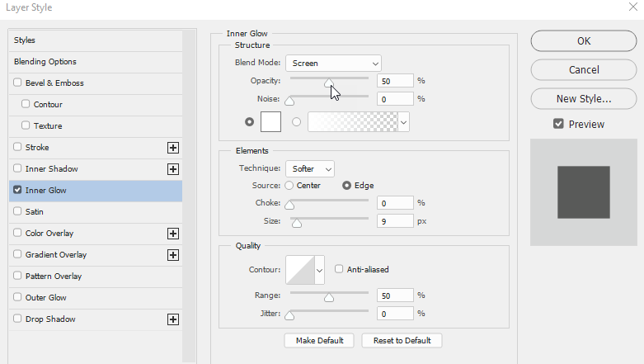
Task: Click plus icon next to Color Overlay
Action: (x=173, y=234)
